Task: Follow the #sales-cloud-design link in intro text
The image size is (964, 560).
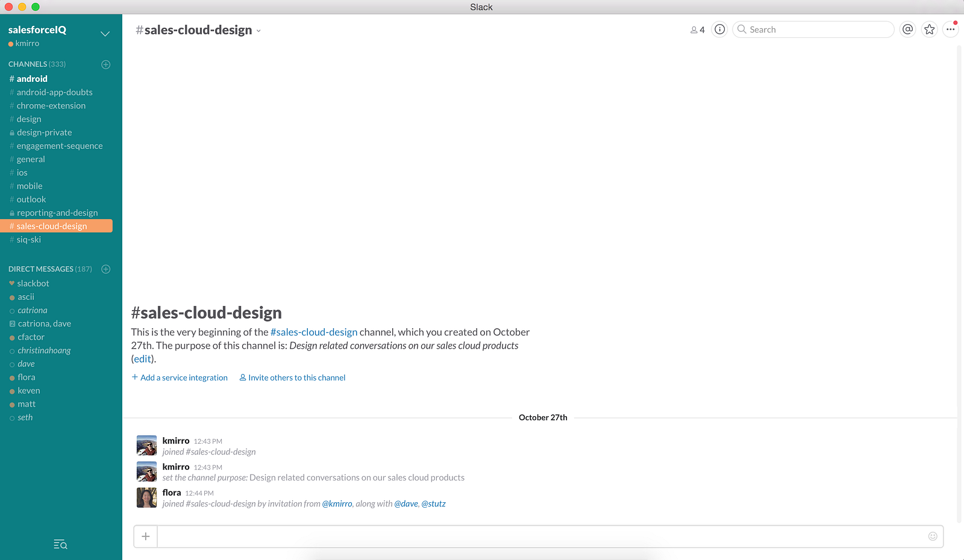Action: point(314,332)
